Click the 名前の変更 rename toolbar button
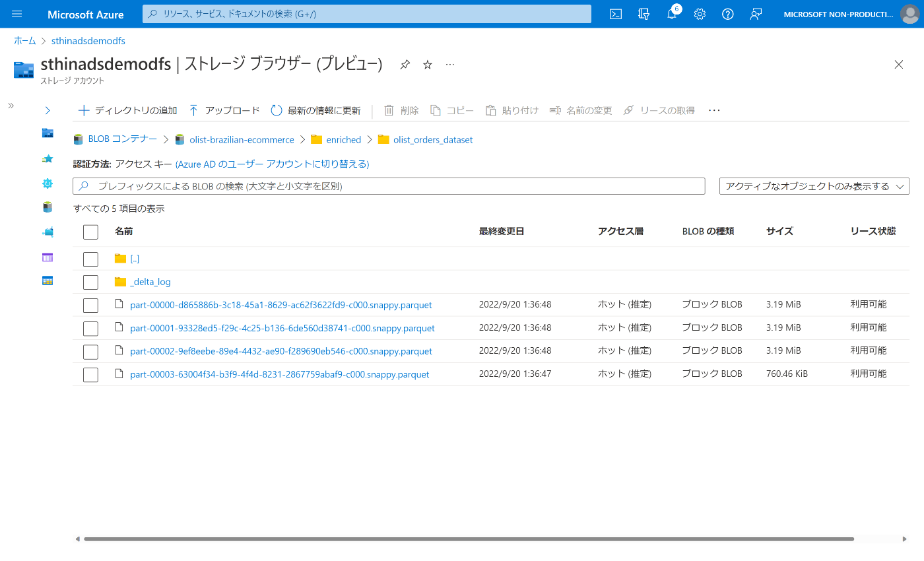This screenshot has width=924, height=561. [581, 110]
